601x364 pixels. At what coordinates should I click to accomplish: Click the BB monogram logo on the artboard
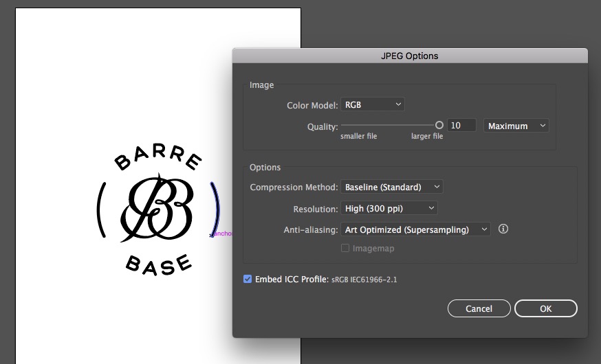tap(157, 208)
